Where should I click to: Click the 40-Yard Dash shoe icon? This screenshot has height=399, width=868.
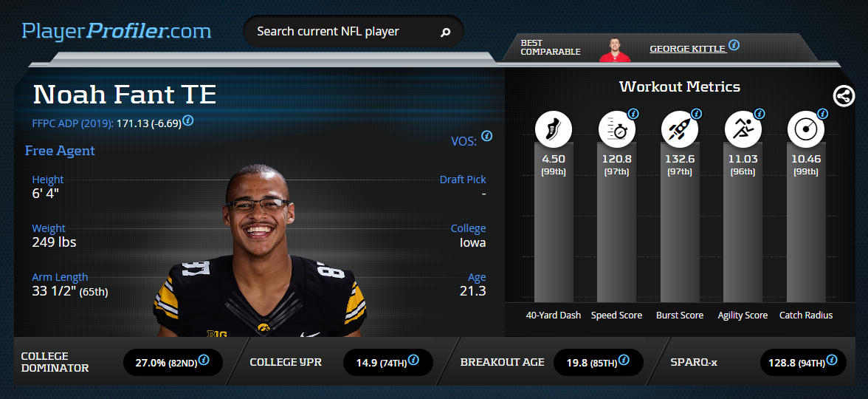point(554,129)
